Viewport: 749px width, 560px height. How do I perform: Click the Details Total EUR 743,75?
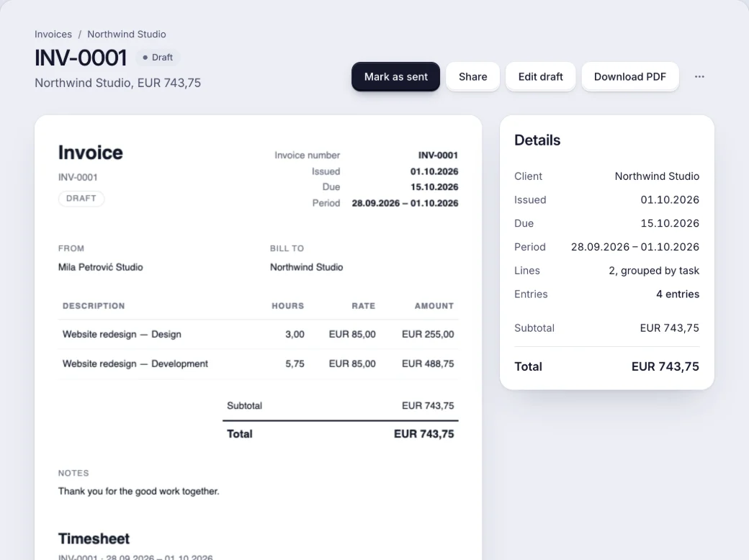click(x=665, y=366)
